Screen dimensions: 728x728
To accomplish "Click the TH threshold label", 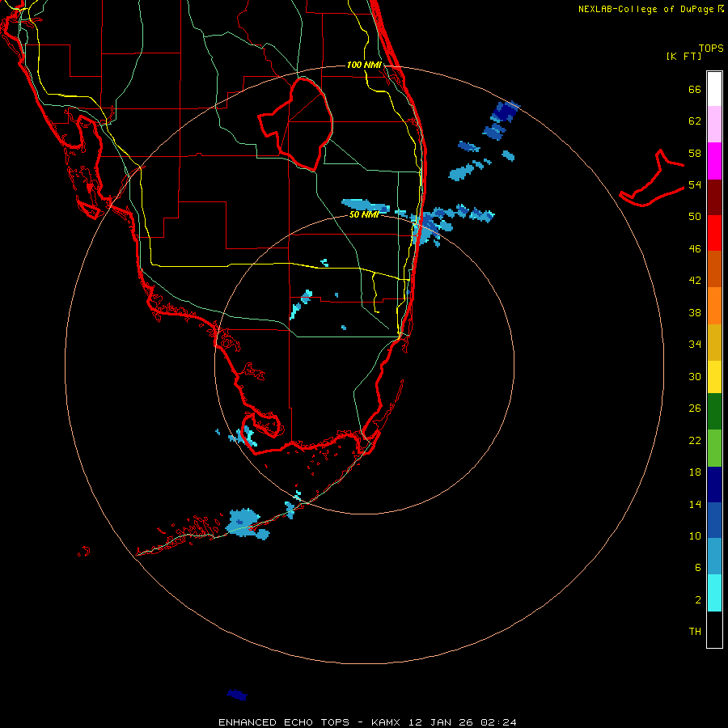I will 695,632.
